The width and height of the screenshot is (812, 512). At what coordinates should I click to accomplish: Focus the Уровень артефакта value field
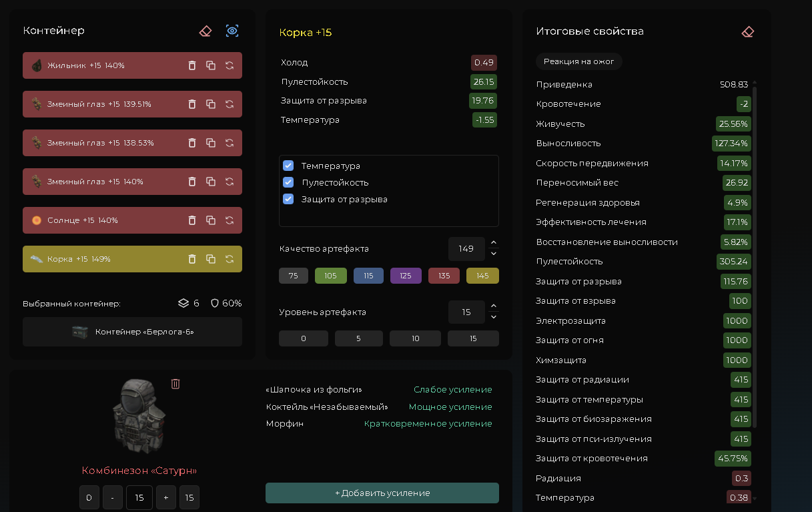(x=466, y=312)
